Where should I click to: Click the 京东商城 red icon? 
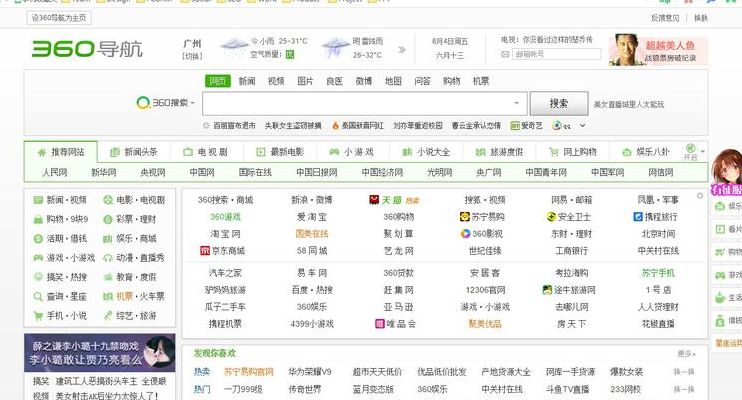(205, 251)
